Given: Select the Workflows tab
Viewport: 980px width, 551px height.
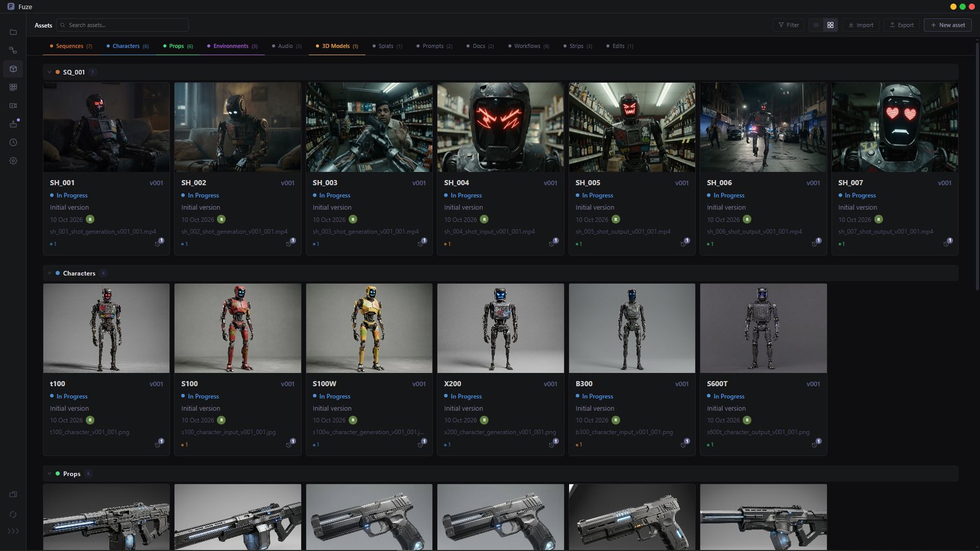Looking at the screenshot, I should tap(529, 46).
